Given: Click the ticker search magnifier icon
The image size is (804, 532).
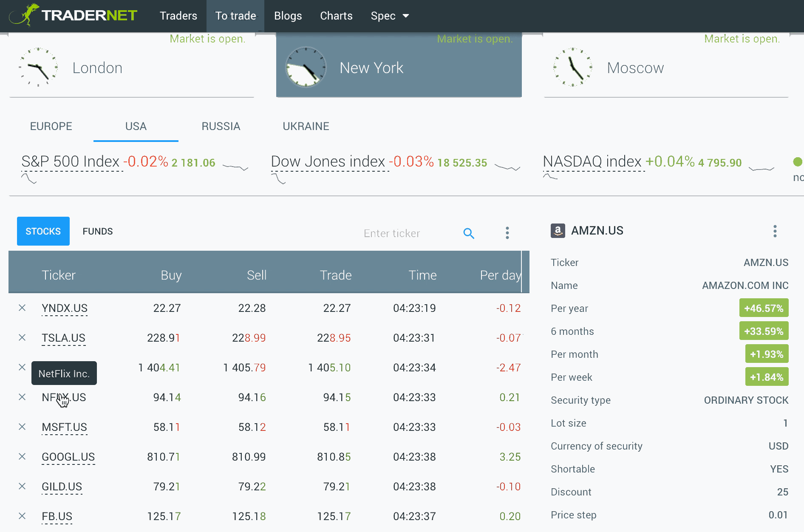Looking at the screenshot, I should click(x=469, y=233).
